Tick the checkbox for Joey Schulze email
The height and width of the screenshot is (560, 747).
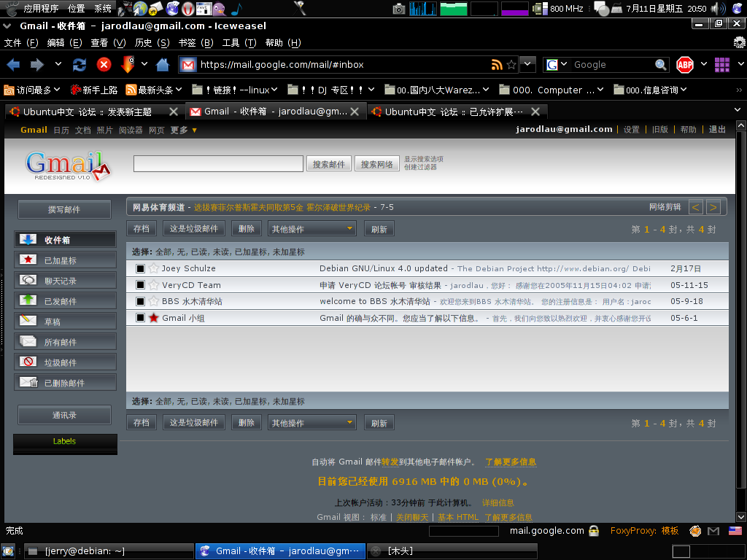(x=140, y=268)
